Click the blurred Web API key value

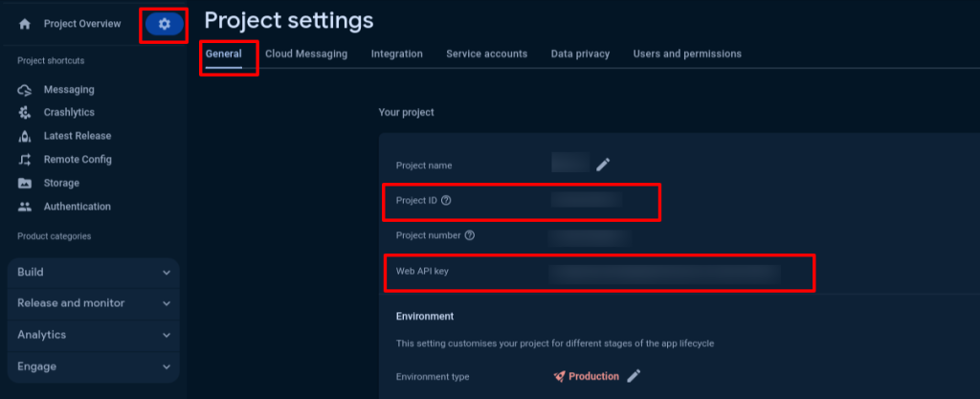665,274
